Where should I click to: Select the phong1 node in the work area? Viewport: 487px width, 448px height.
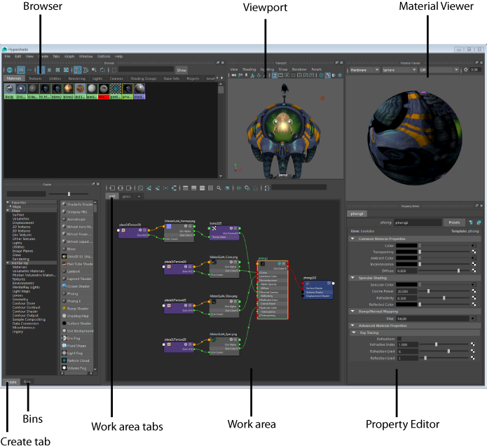click(x=273, y=290)
